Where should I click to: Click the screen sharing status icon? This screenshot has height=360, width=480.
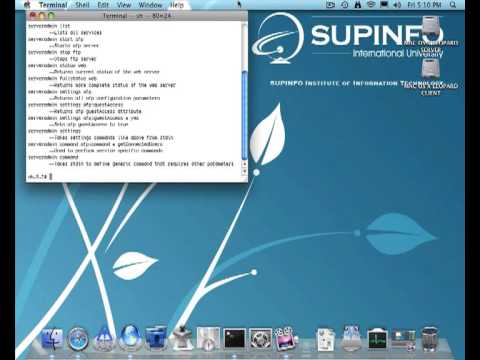(x=330, y=5)
